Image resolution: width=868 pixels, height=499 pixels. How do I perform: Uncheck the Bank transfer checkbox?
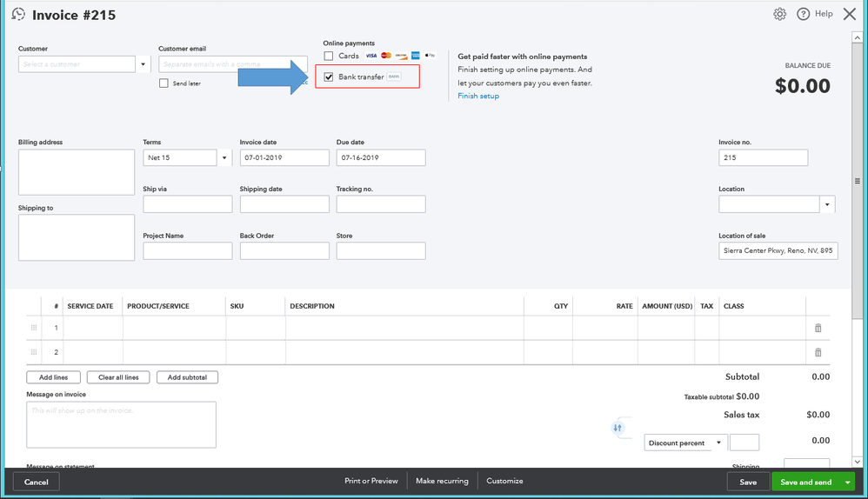[329, 77]
